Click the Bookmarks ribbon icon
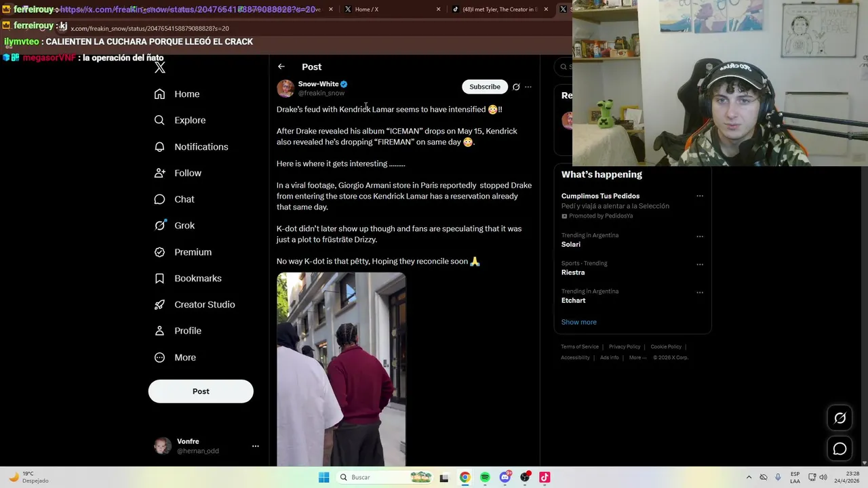 (x=159, y=279)
